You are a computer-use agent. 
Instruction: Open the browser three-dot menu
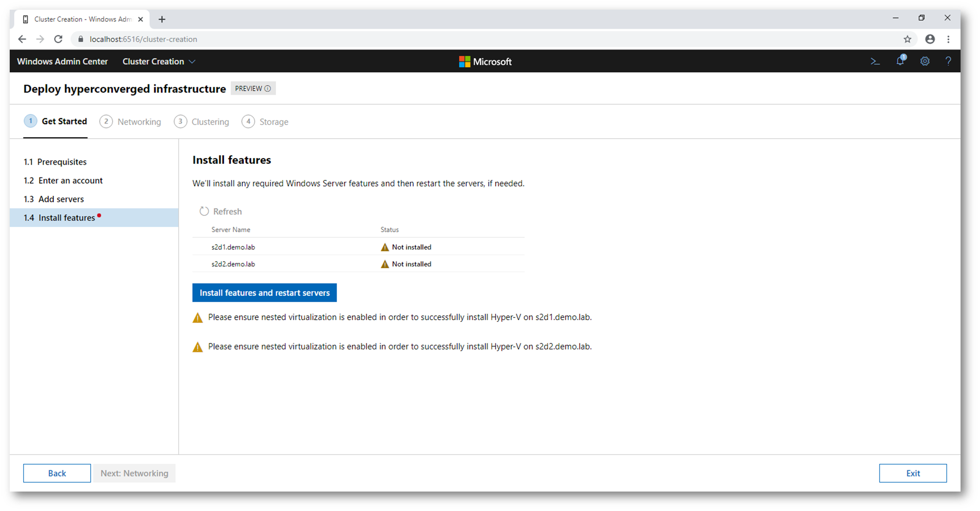pyautogui.click(x=948, y=39)
